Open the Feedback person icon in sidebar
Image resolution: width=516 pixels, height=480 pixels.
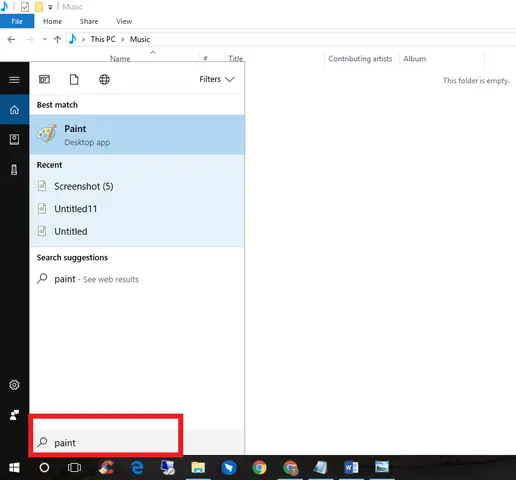point(14,415)
